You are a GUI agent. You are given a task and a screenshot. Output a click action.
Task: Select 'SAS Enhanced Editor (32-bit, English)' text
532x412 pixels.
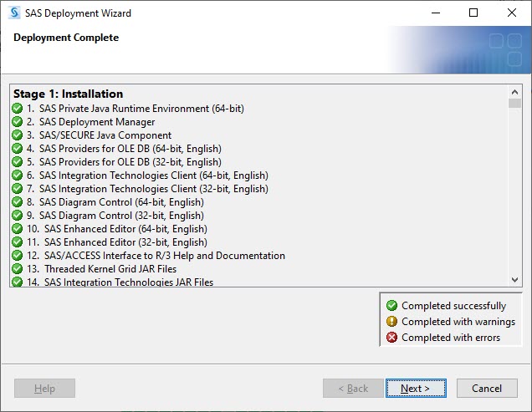125,242
